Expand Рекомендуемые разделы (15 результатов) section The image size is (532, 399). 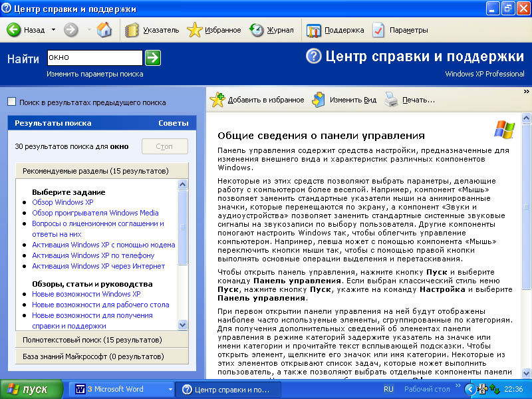[102, 171]
